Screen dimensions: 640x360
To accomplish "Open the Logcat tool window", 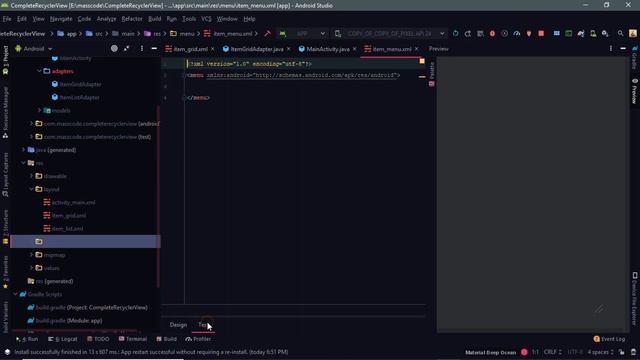I will (x=62, y=339).
